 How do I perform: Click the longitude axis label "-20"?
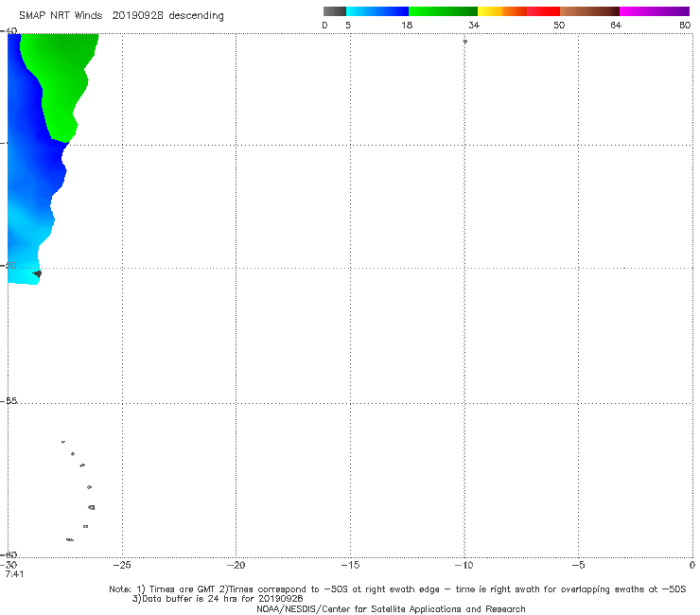[236, 565]
